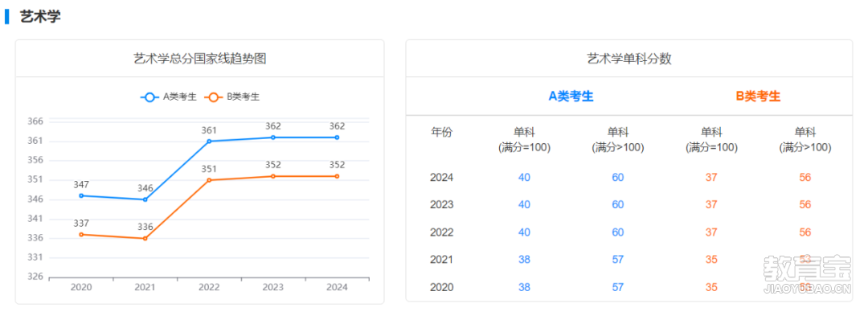Click the 2020 B类 data point labeled 337
The height and width of the screenshot is (312, 868).
(81, 235)
